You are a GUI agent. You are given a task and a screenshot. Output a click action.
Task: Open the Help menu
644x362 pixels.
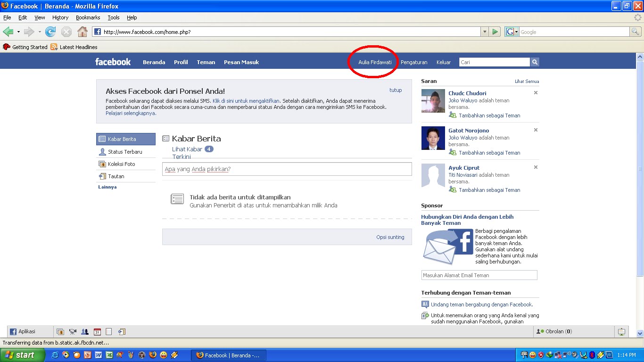click(x=132, y=17)
